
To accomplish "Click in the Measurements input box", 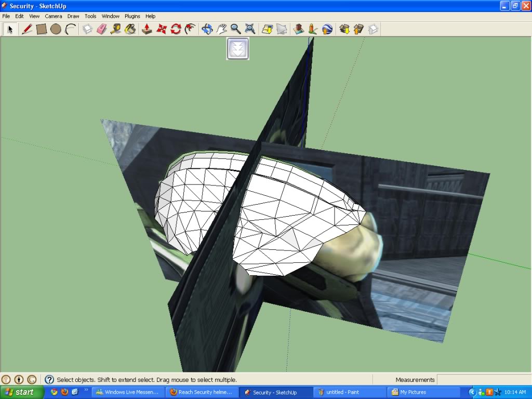I will tap(484, 380).
